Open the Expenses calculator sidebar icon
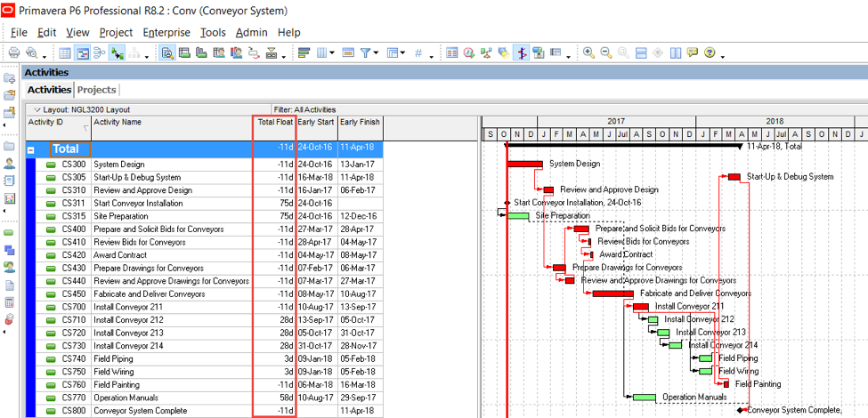 click(x=9, y=302)
